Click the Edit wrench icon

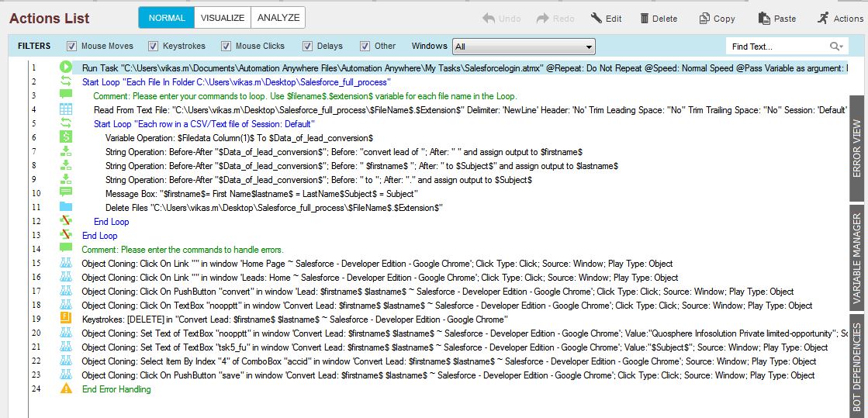pyautogui.click(x=597, y=18)
